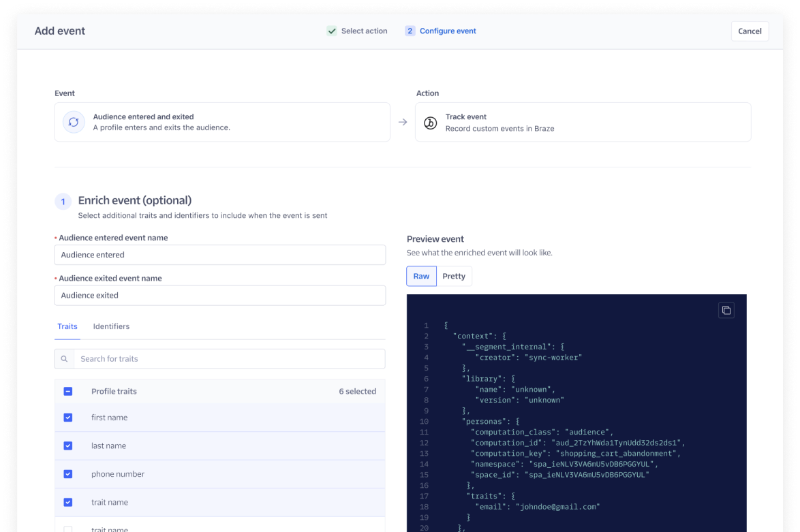Switch preview to Pretty view
This screenshot has height=532, width=800.
tap(454, 276)
